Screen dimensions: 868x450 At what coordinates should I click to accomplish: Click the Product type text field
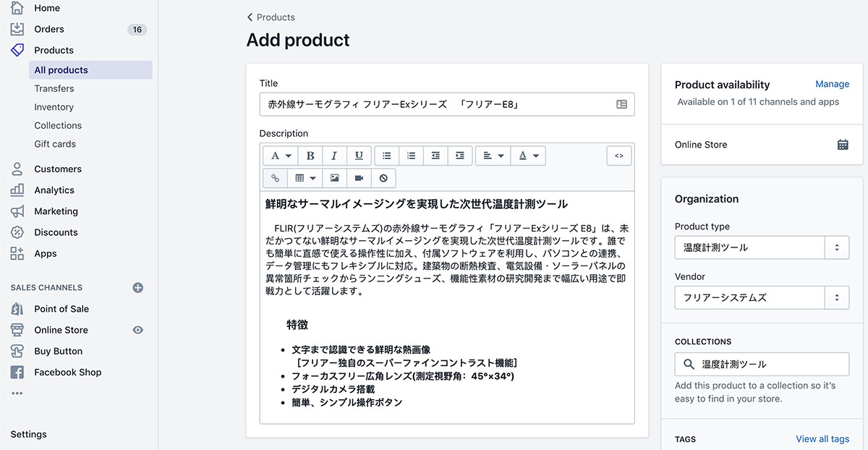click(749, 247)
